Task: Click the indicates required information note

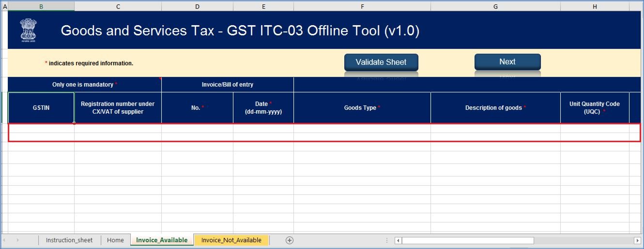Action: coord(89,63)
